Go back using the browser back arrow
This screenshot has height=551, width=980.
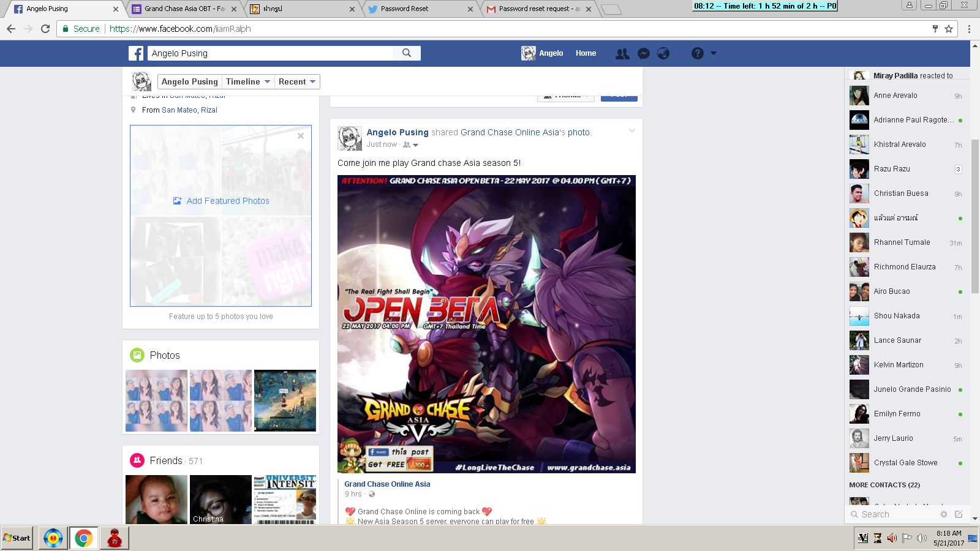tap(11, 29)
